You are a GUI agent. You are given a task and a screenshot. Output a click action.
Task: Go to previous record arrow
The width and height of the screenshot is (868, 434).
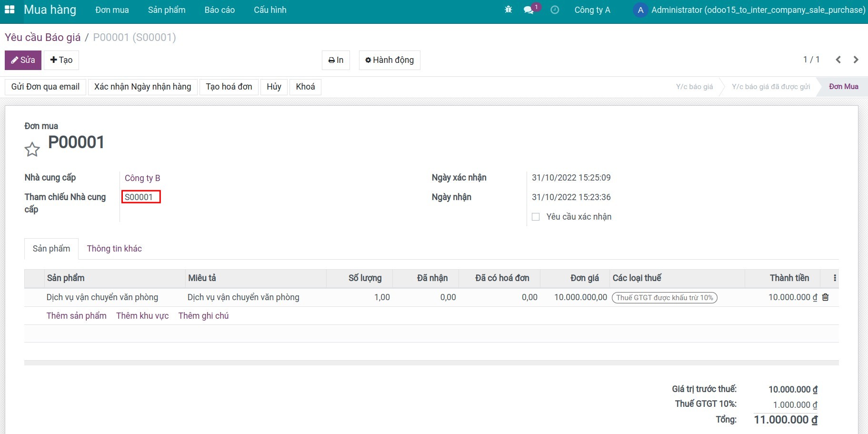coord(838,60)
